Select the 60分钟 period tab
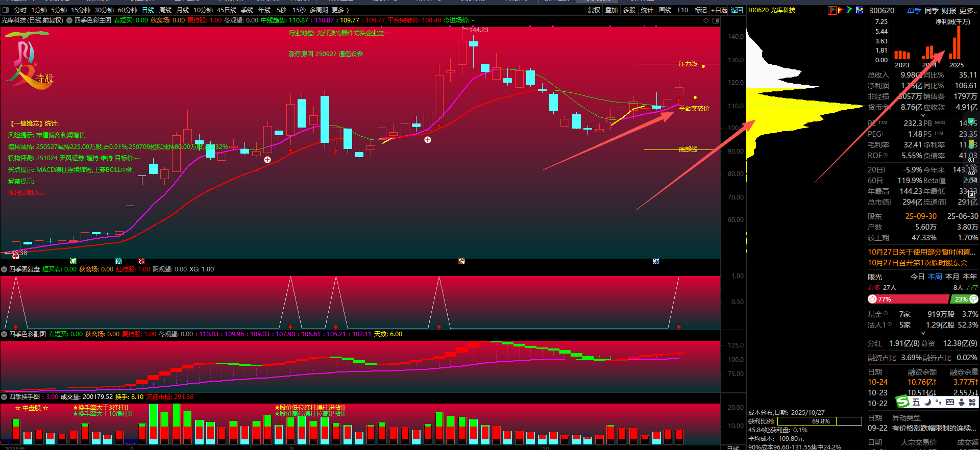The height and width of the screenshot is (450, 980). [128, 10]
